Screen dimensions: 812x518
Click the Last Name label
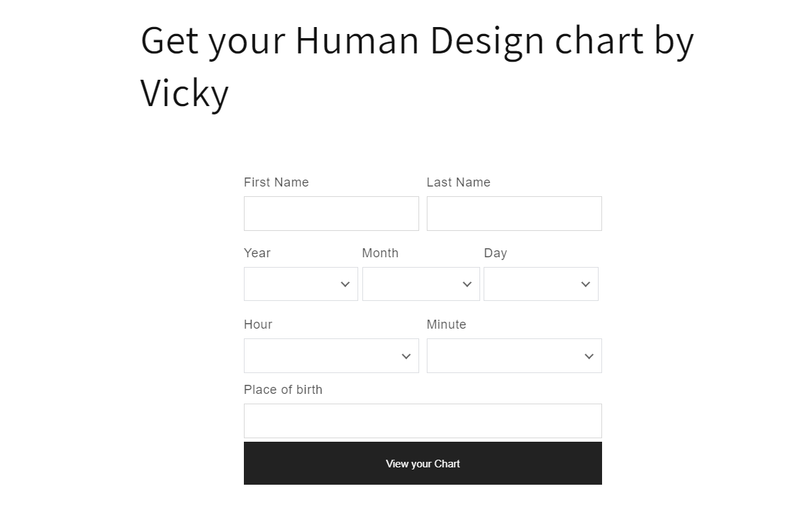pos(458,182)
